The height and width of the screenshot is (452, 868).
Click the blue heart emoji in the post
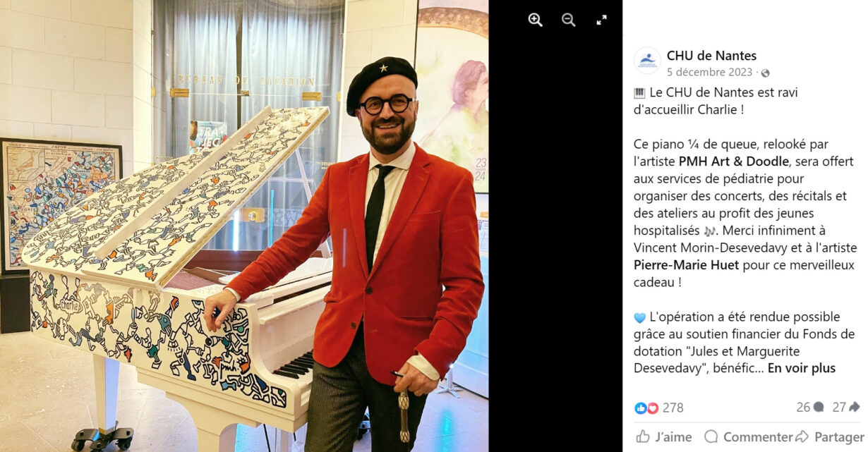point(640,317)
